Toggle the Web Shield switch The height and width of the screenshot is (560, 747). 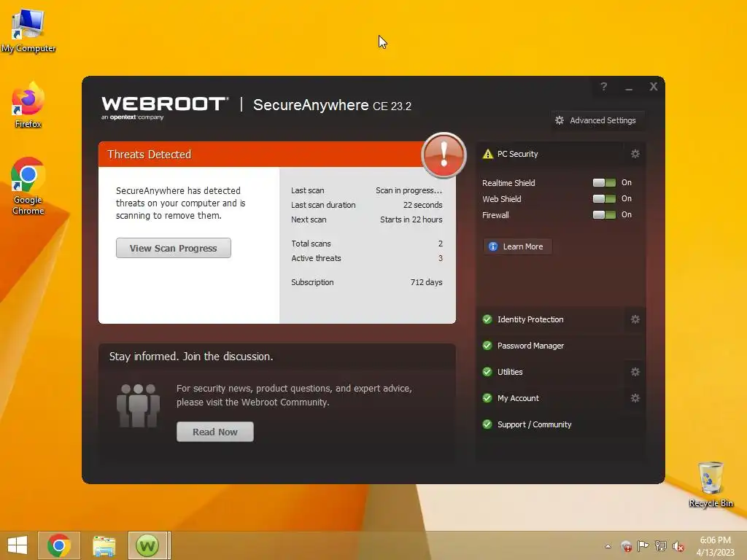(604, 198)
